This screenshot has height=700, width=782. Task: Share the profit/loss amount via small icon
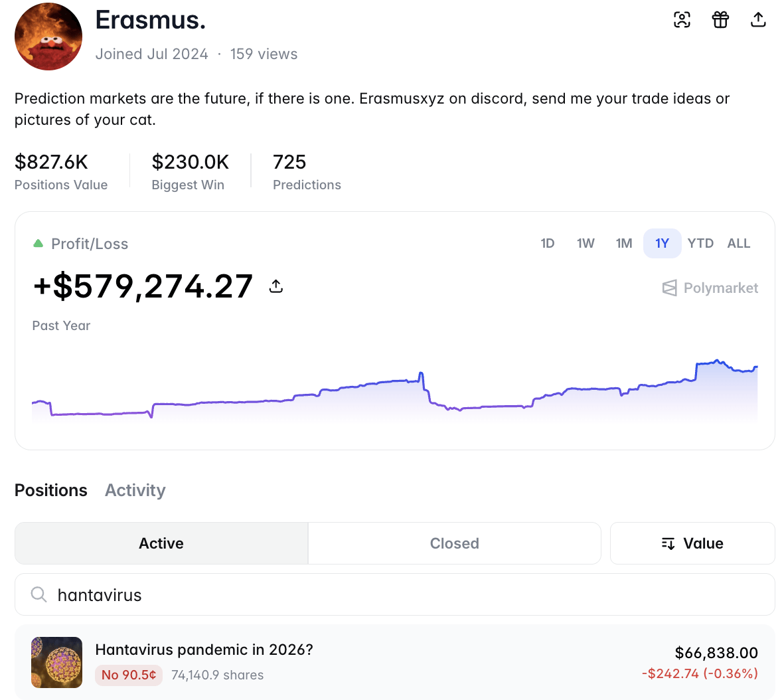coord(276,286)
